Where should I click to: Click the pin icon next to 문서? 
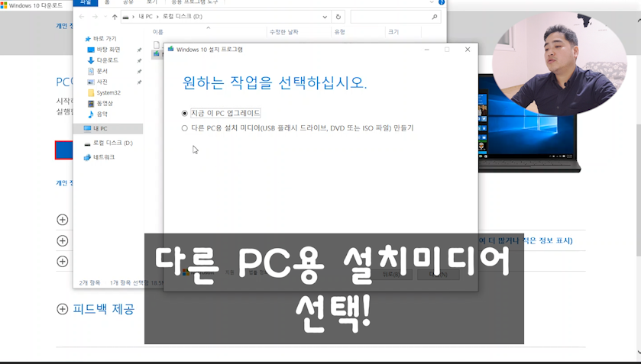click(139, 72)
